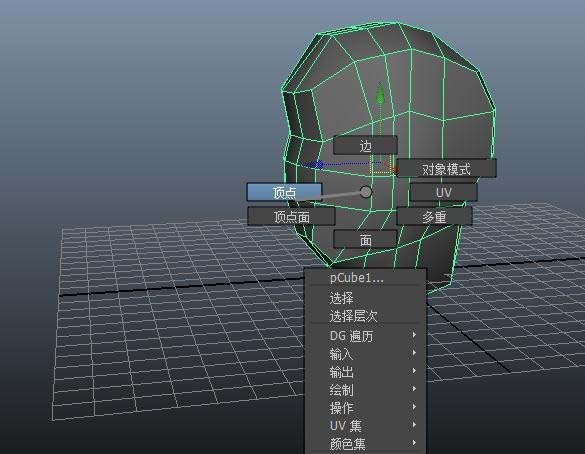Open 操作 actions submenu

point(366,408)
